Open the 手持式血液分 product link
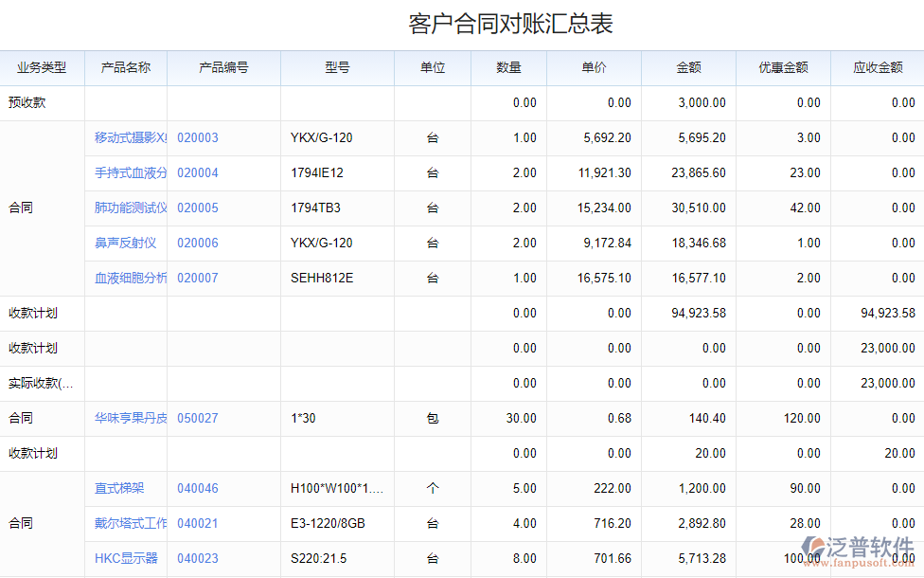 131,173
